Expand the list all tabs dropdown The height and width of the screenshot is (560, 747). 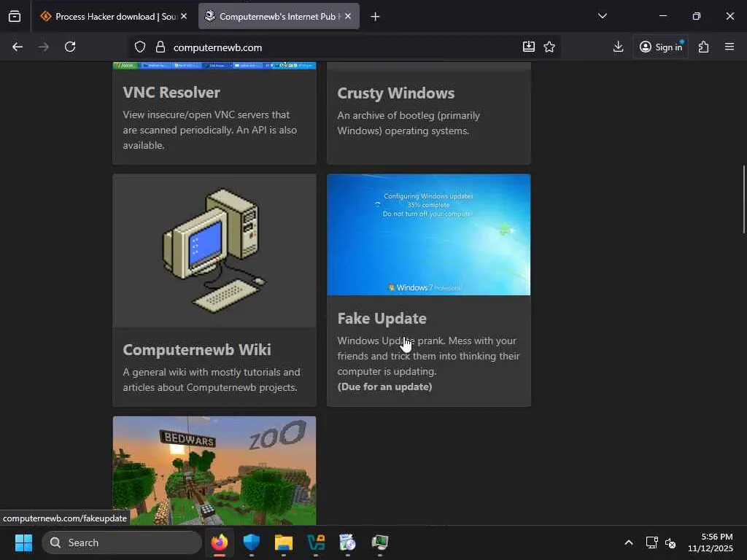602,16
